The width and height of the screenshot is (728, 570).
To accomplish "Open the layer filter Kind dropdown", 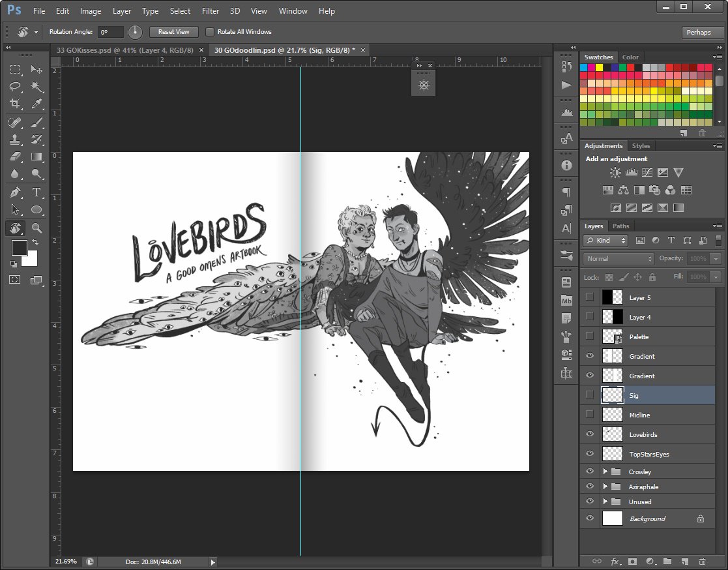I will [606, 240].
